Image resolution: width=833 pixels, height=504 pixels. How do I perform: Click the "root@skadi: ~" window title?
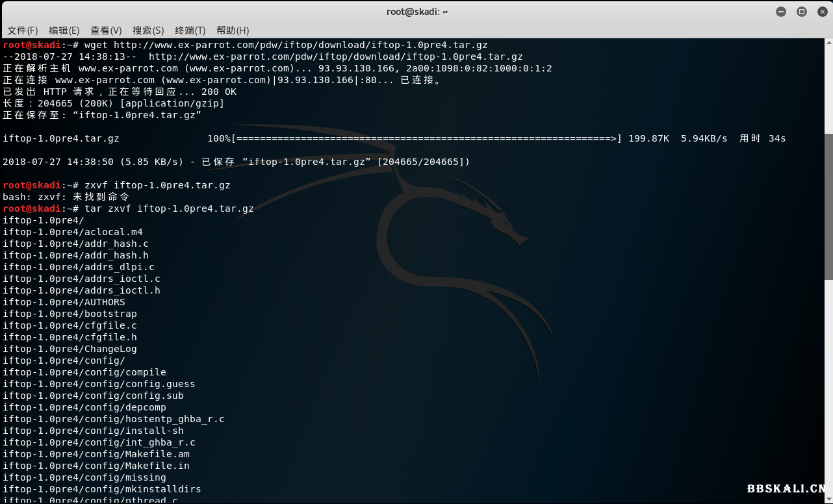point(416,12)
